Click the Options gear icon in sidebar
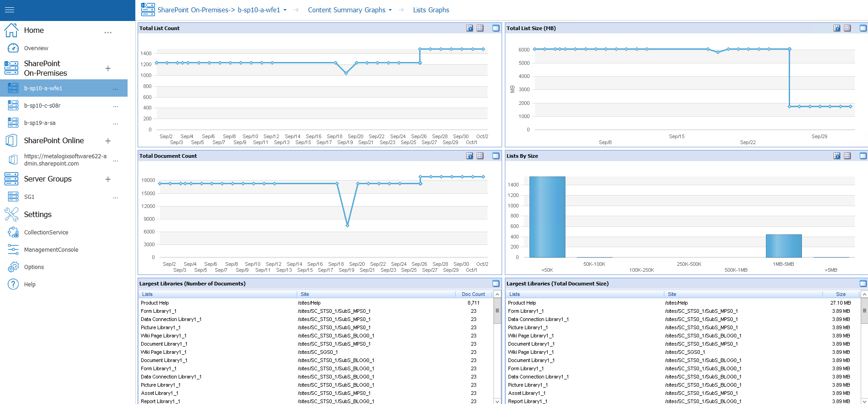Image resolution: width=868 pixels, height=404 pixels. tap(13, 267)
